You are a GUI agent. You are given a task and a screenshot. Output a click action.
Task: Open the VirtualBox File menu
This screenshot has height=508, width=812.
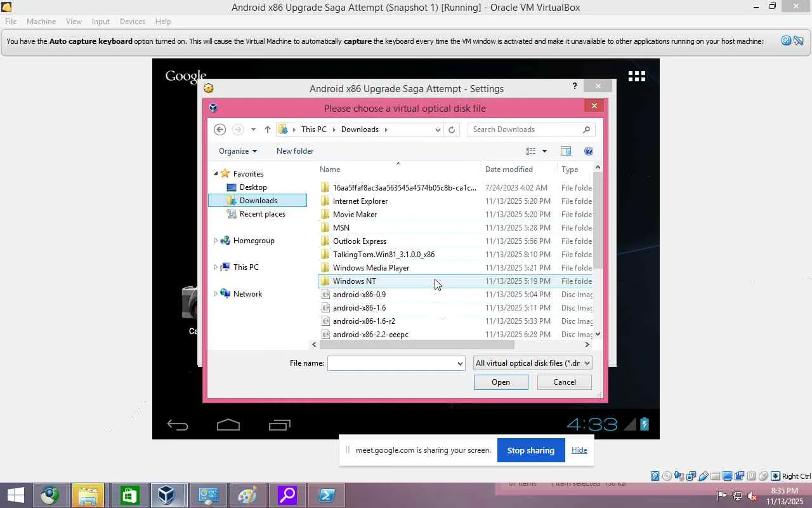coord(11,22)
